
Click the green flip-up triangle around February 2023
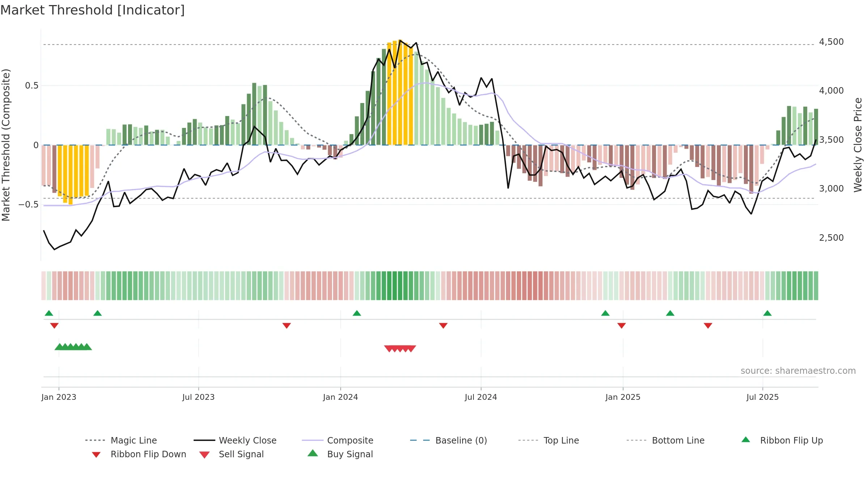98,313
